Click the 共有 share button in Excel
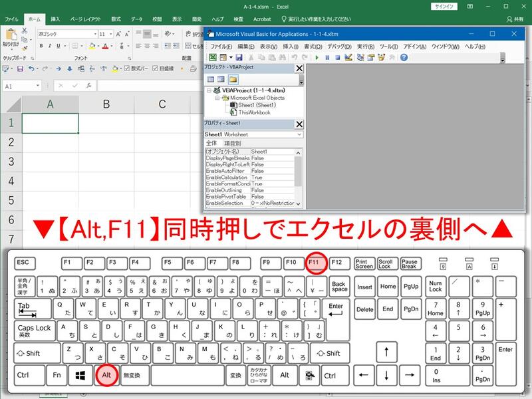This screenshot has height=399, width=532. click(515, 19)
